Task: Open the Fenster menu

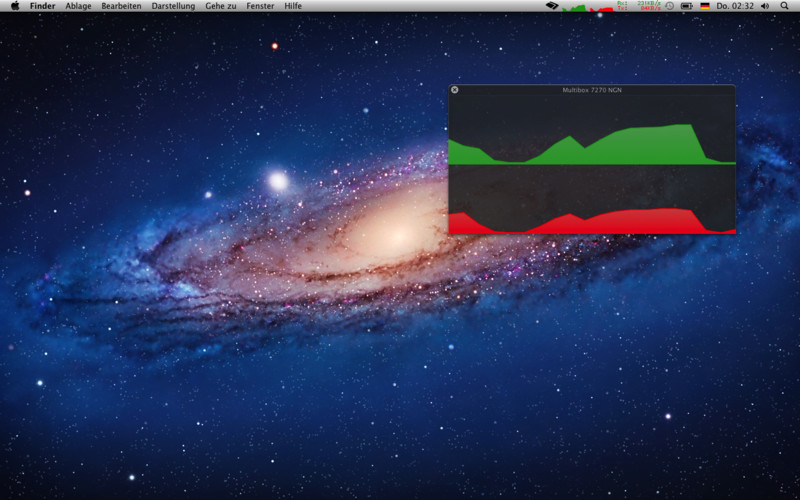Action: point(260,6)
